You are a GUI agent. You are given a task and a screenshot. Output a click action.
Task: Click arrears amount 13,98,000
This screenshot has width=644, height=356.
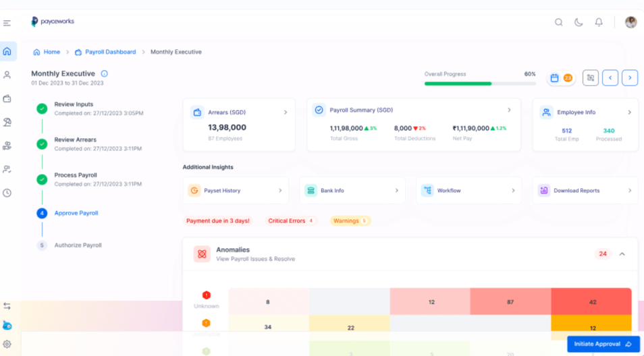click(227, 127)
